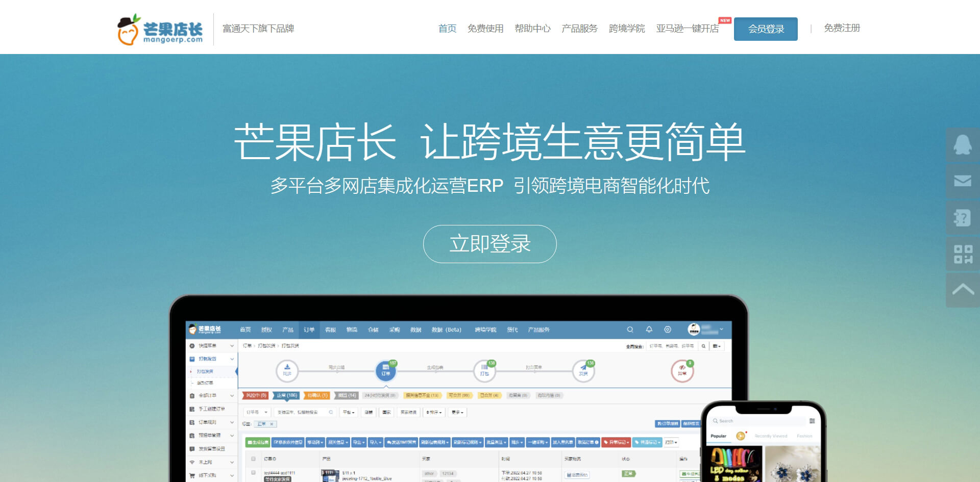Screen dimensions: 980x482
Task: Tick the first order row checkbox in mockup
Action: pos(253,473)
